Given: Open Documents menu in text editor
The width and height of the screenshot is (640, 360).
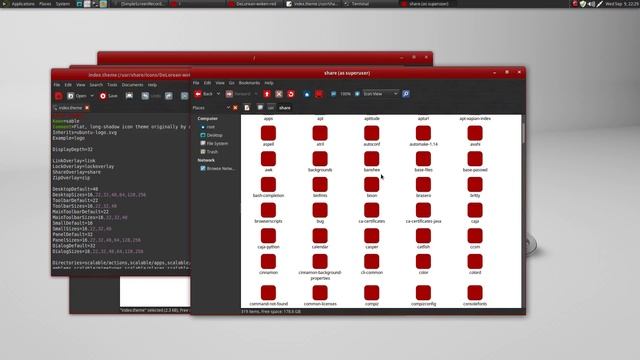Looking at the screenshot, I should click(x=132, y=85).
